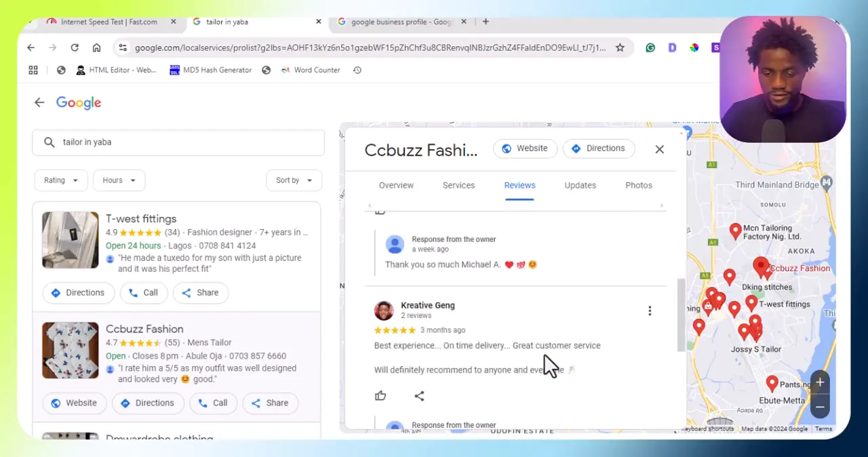Open the Sort by dropdown
This screenshot has width=868, height=457.
pos(294,180)
